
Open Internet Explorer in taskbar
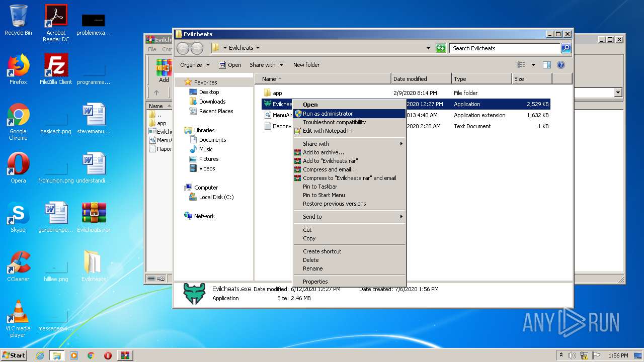coord(40,355)
